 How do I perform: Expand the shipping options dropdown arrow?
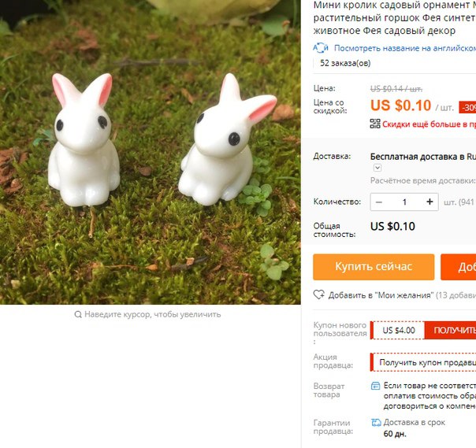click(x=377, y=168)
